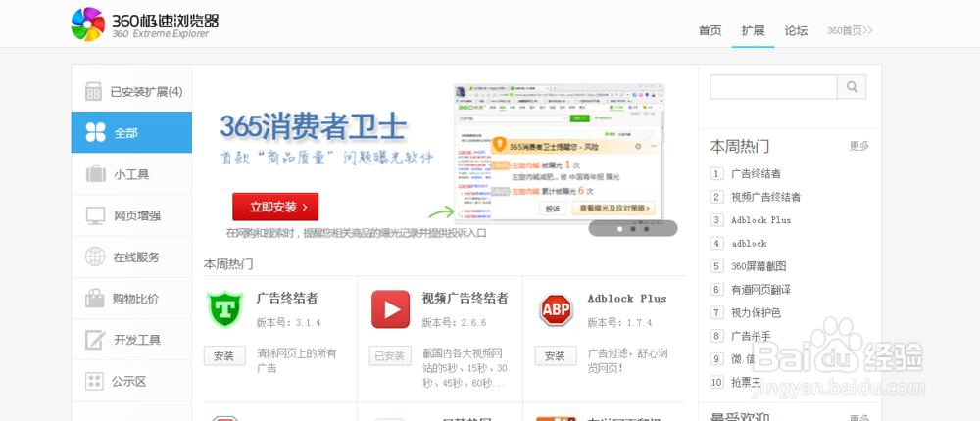This screenshot has width=980, height=421.
Task: Click the Adblock Plus ABP icon
Action: (x=557, y=309)
